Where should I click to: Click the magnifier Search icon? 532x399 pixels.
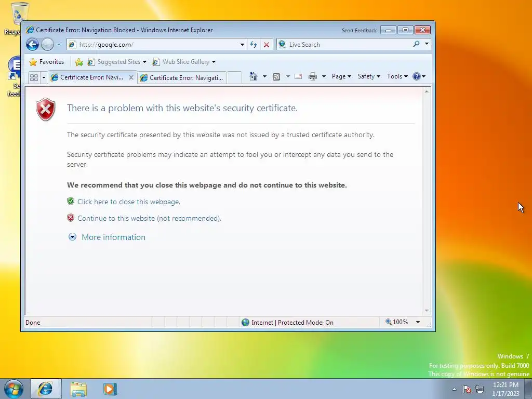tap(416, 44)
